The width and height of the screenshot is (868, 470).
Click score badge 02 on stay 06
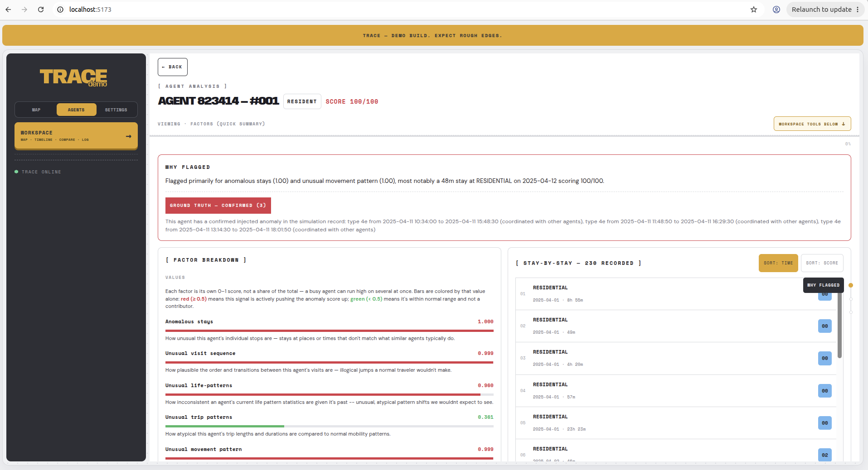tap(824, 455)
